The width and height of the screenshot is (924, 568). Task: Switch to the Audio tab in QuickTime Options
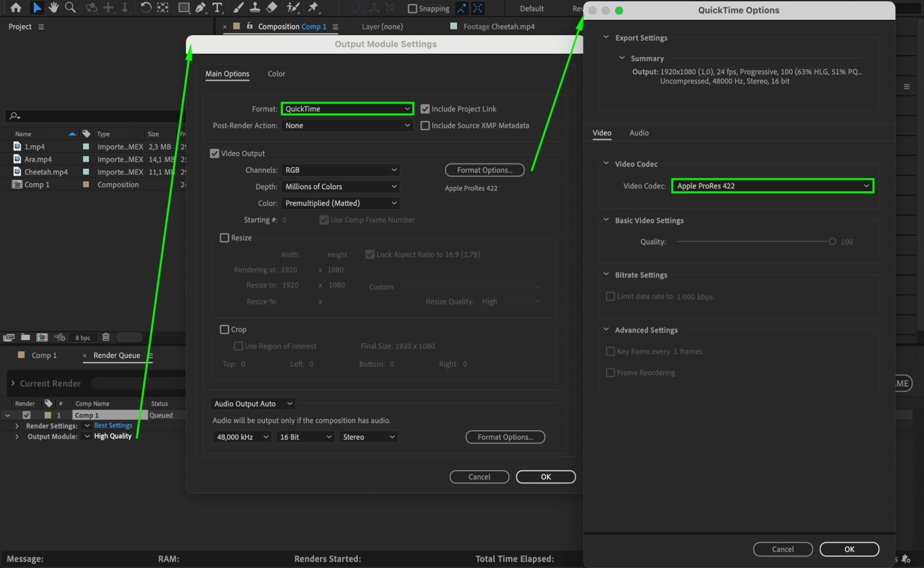coord(639,133)
